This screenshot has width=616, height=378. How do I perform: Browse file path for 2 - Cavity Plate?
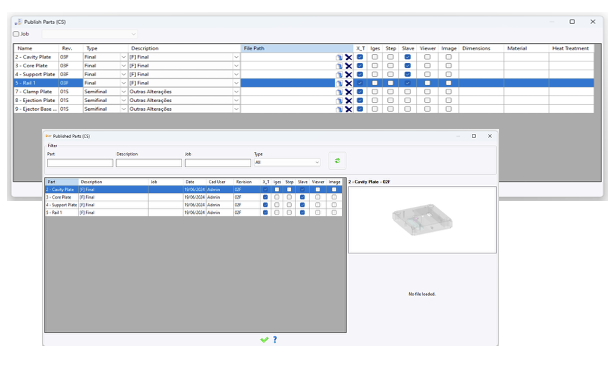click(x=339, y=57)
